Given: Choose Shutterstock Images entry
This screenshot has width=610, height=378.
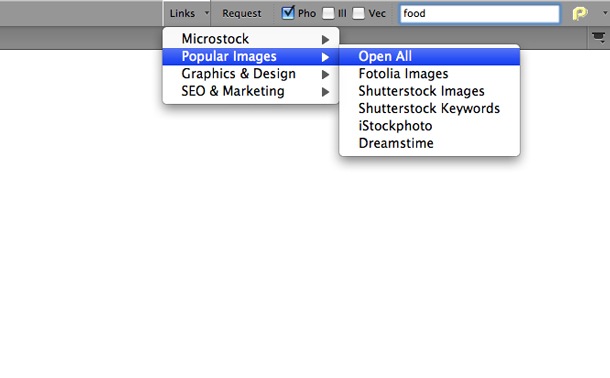Looking at the screenshot, I should click(x=429, y=91).
